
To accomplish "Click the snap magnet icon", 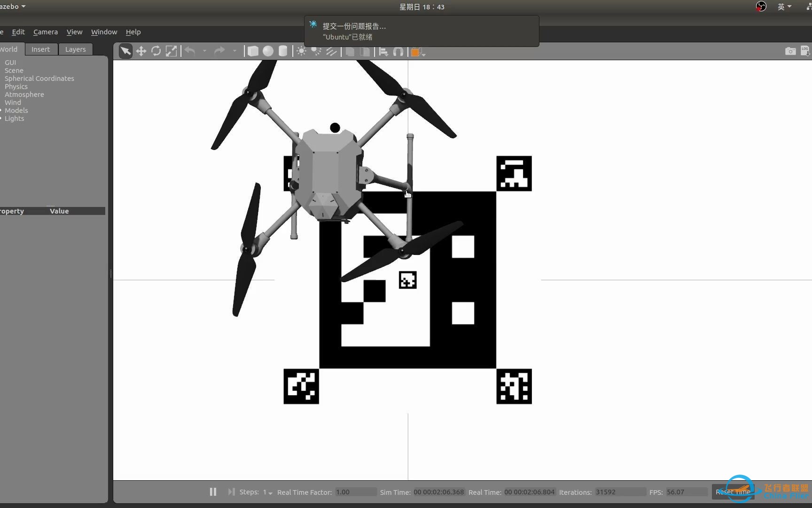I will click(x=398, y=52).
